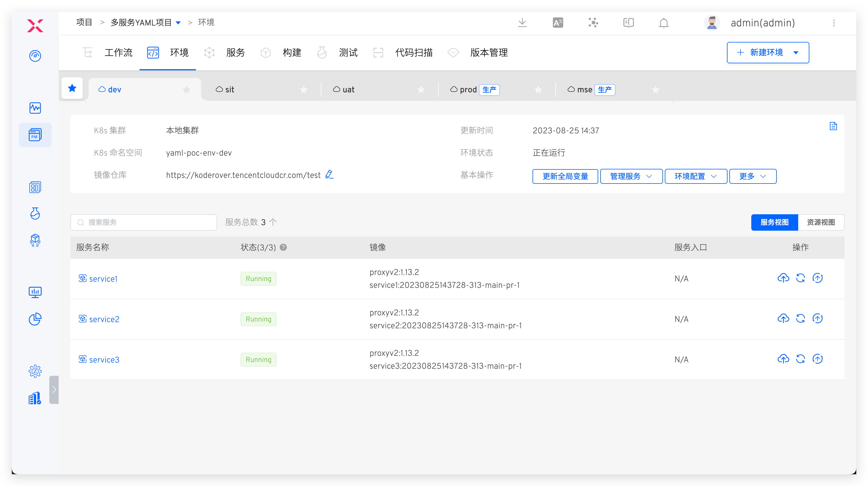Switch to the 工作流 tab
868x486 pixels.
pos(118,52)
